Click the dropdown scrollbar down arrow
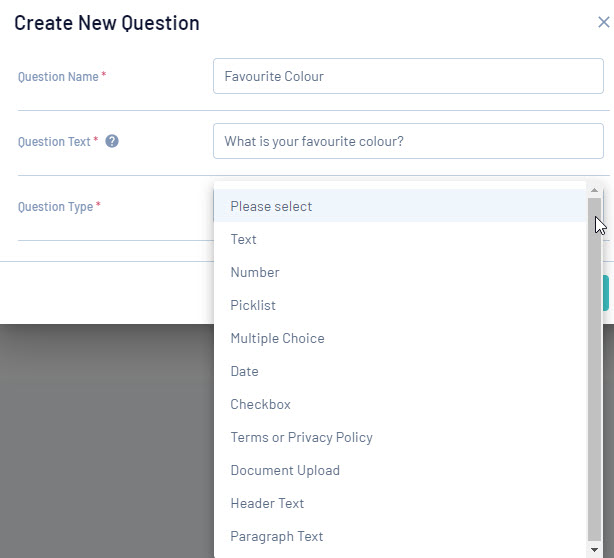This screenshot has height=558, width=614. point(595,549)
